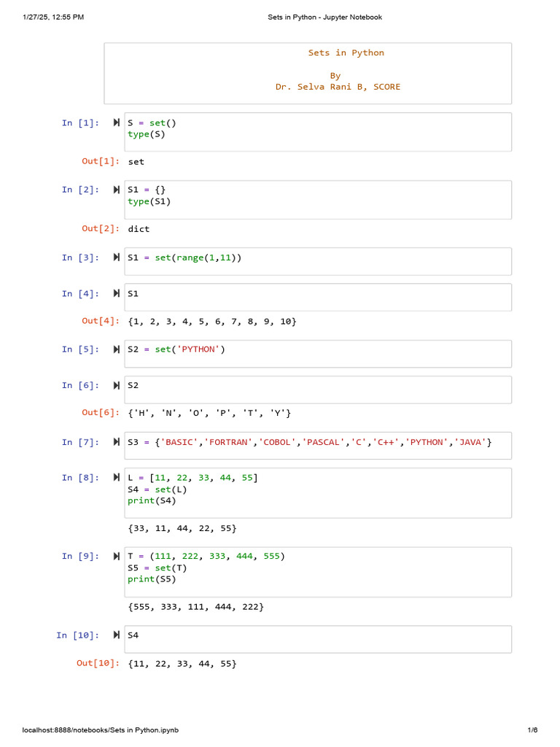Run the S1 cell In [4]
The width and height of the screenshot is (560, 747).
click(116, 293)
